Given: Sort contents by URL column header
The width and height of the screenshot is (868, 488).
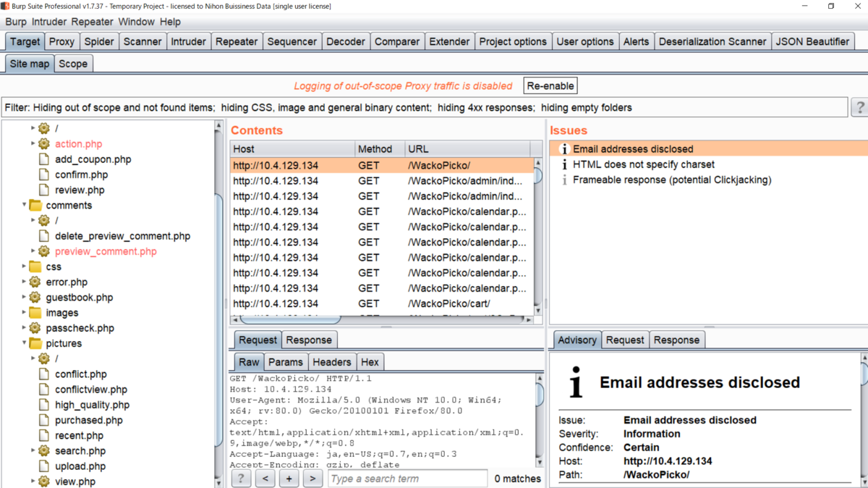Looking at the screenshot, I should click(468, 148).
